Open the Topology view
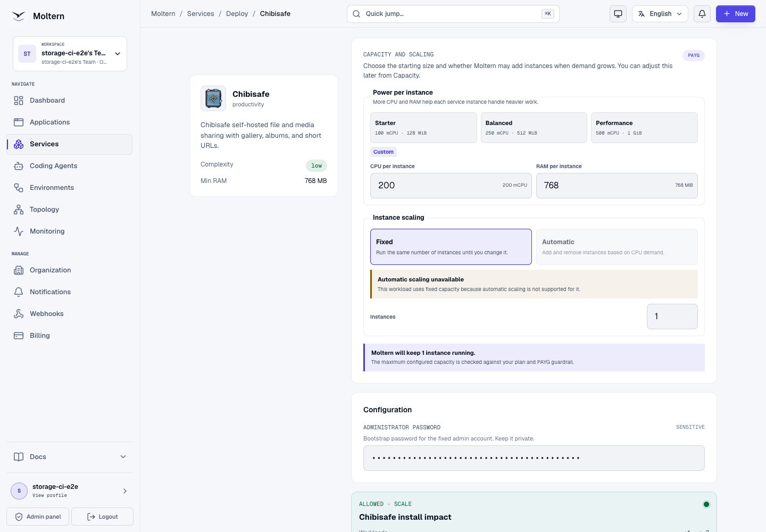Image resolution: width=766 pixels, height=532 pixels. coord(70,210)
